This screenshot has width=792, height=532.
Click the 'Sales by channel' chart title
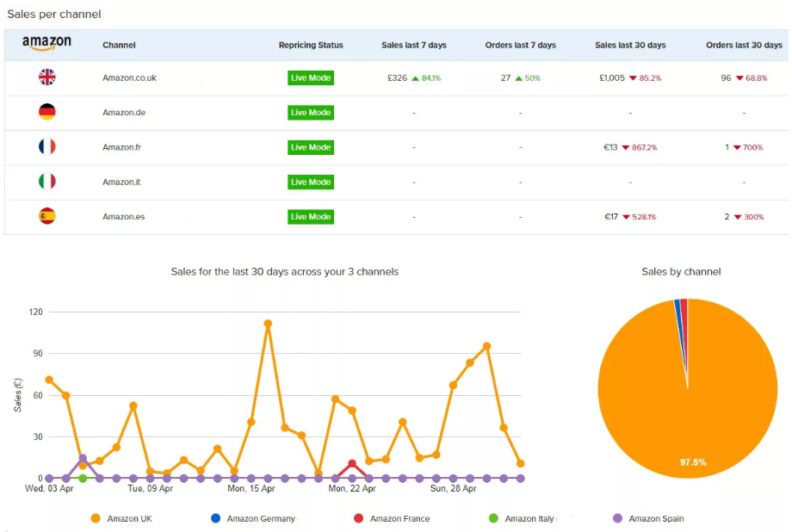click(681, 271)
